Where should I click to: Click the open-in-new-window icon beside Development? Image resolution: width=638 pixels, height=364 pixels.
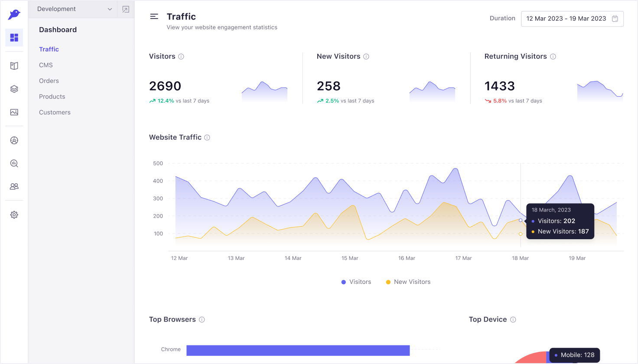pos(126,9)
